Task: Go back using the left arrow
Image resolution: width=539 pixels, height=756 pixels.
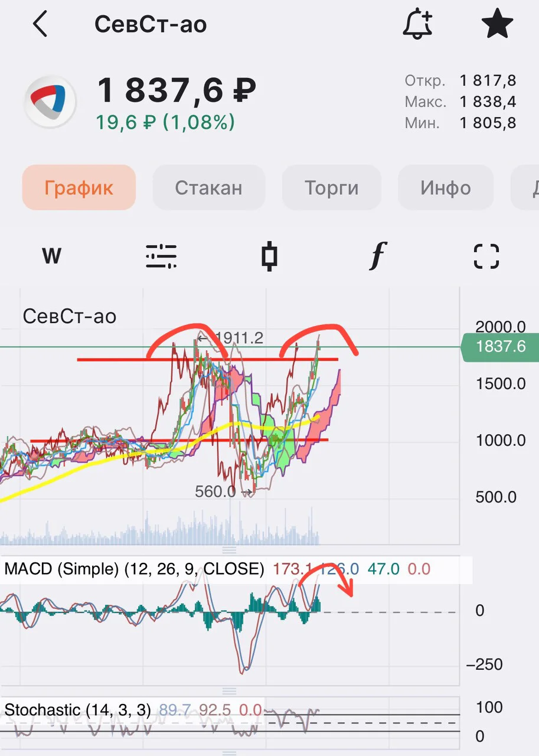Action: [40, 25]
